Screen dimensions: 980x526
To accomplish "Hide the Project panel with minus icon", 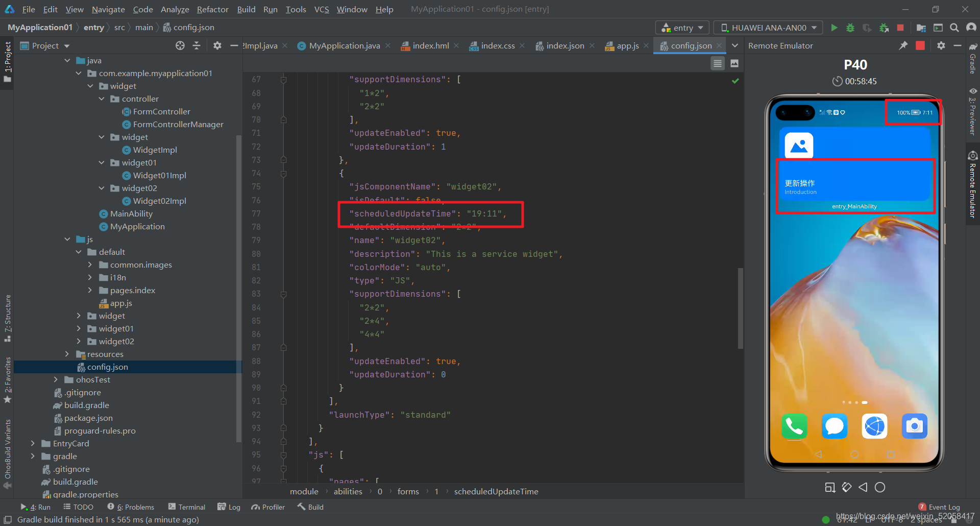I will pyautogui.click(x=234, y=45).
